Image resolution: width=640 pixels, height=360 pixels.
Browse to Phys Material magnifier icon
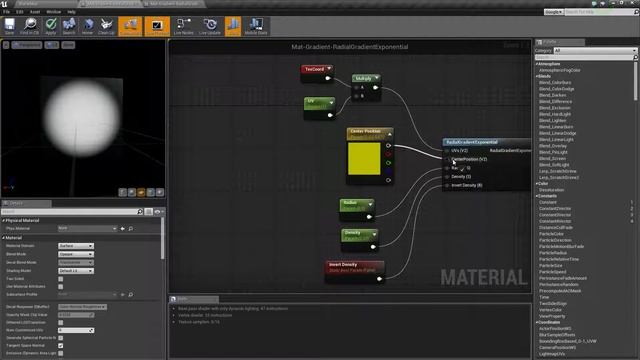pos(131,229)
